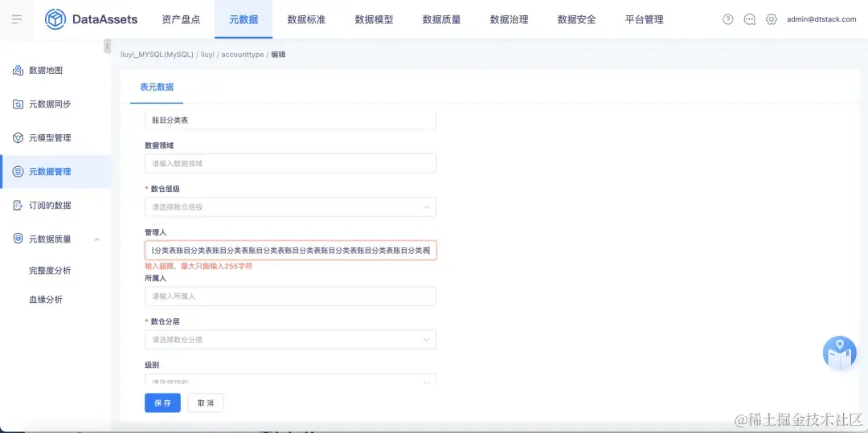Open the 资产盘点 top menu
The height and width of the screenshot is (433, 868).
(182, 19)
